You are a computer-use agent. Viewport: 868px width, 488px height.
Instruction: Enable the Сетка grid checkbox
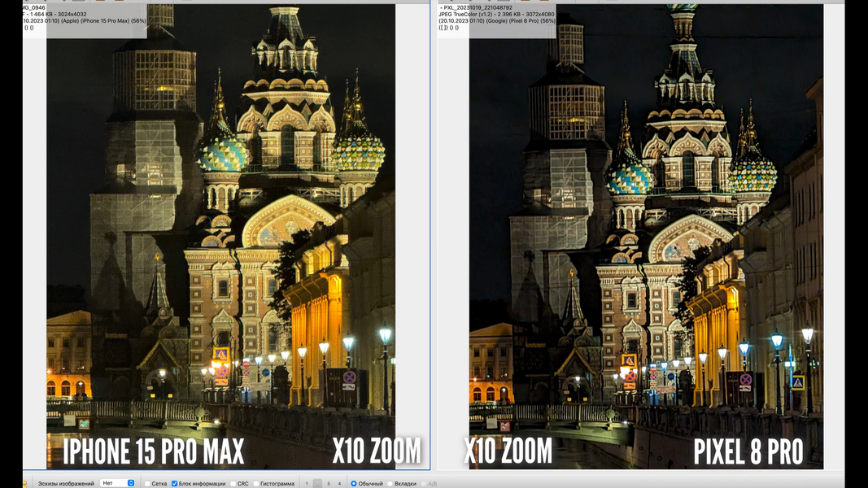pos(147,484)
